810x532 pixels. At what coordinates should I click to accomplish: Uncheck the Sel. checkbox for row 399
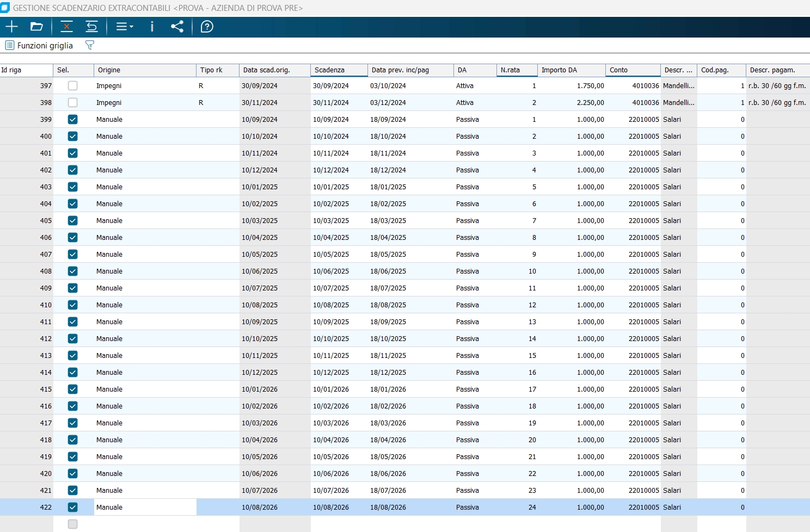72,120
